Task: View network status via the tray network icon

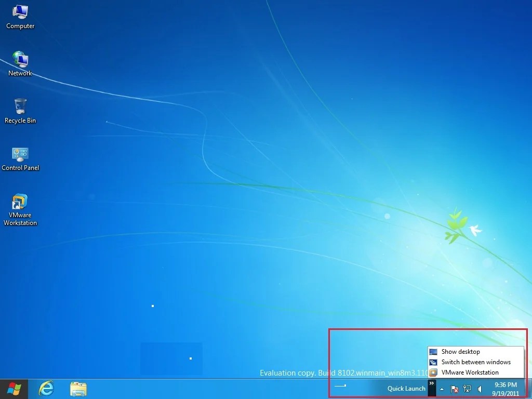Action: (x=467, y=389)
